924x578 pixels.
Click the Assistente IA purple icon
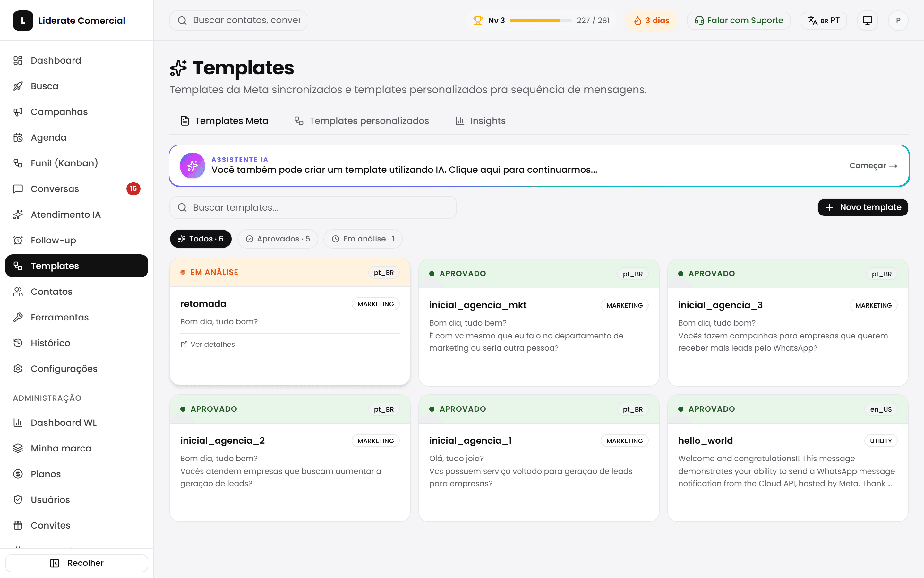193,165
